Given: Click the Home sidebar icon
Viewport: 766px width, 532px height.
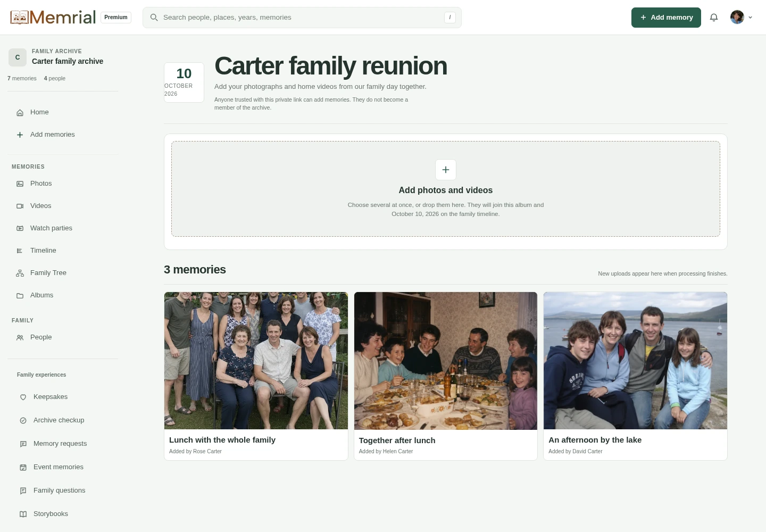Looking at the screenshot, I should 20,112.
